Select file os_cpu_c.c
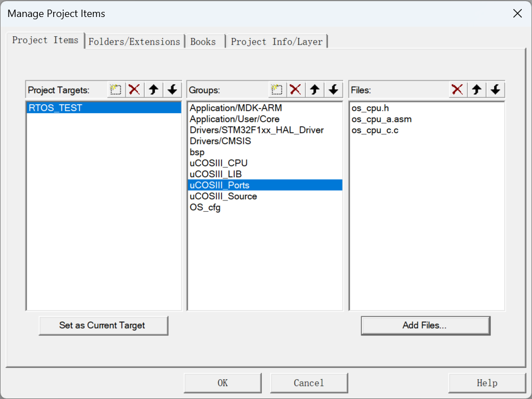 click(x=427, y=130)
